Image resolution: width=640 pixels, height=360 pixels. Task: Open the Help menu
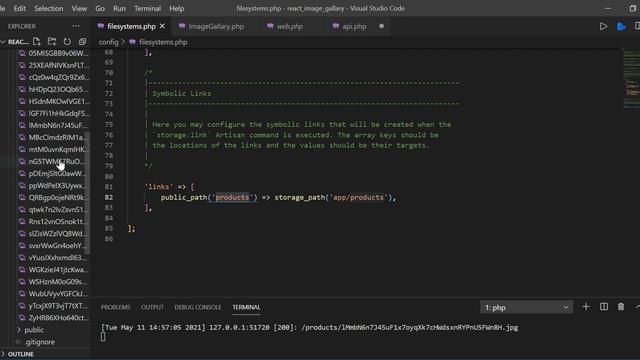click(177, 8)
